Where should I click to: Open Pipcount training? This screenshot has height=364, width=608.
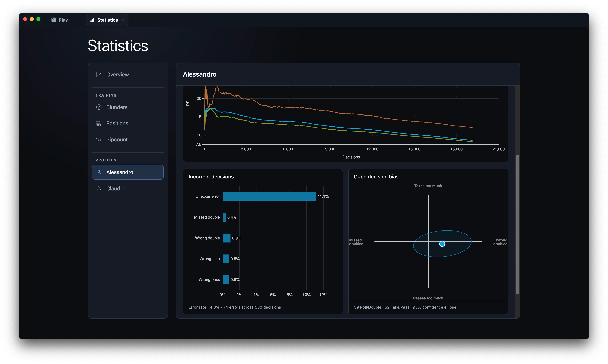pos(128,140)
